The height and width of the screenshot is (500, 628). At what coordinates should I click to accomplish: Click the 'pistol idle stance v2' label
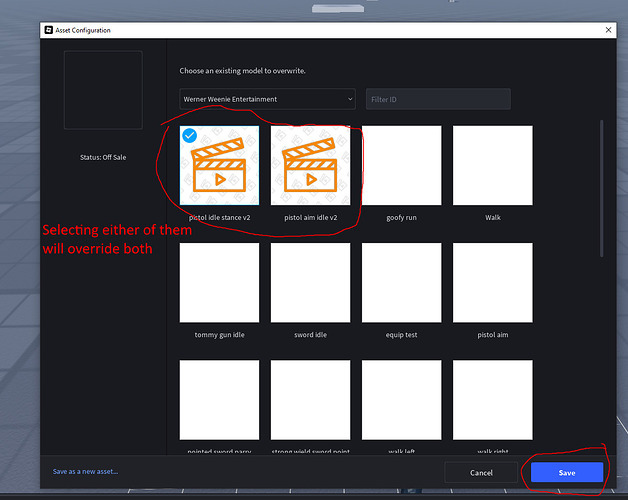[219, 218]
